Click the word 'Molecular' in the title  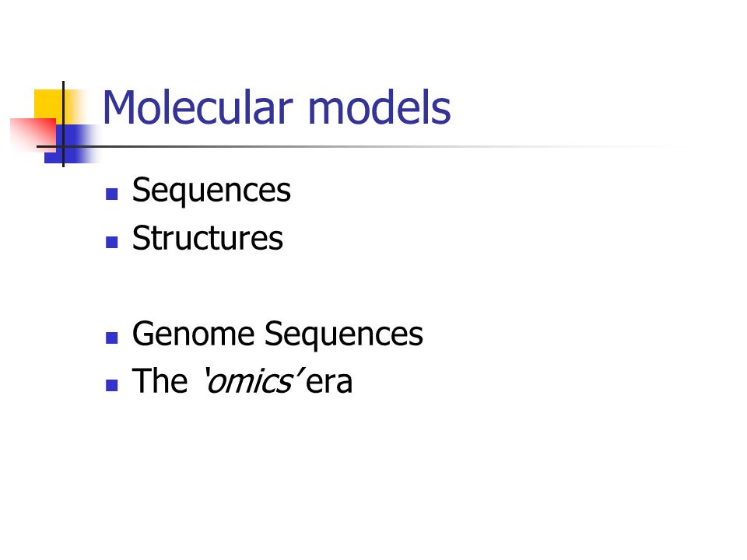click(197, 107)
